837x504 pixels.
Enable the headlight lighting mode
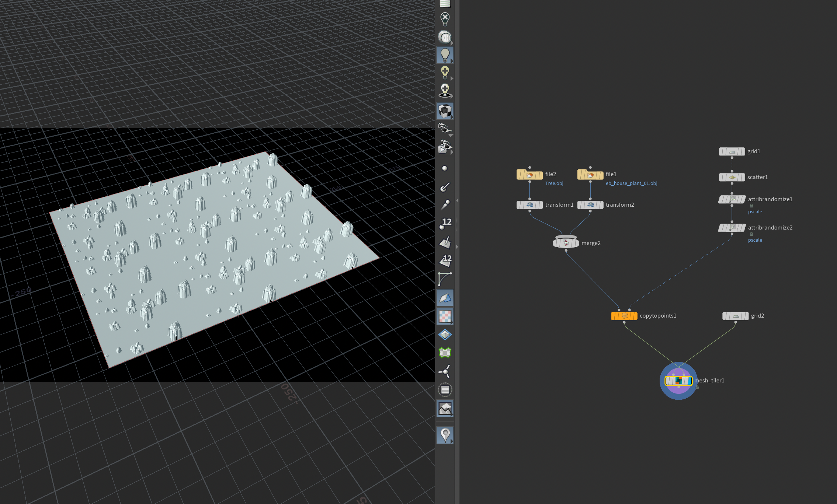click(x=445, y=37)
